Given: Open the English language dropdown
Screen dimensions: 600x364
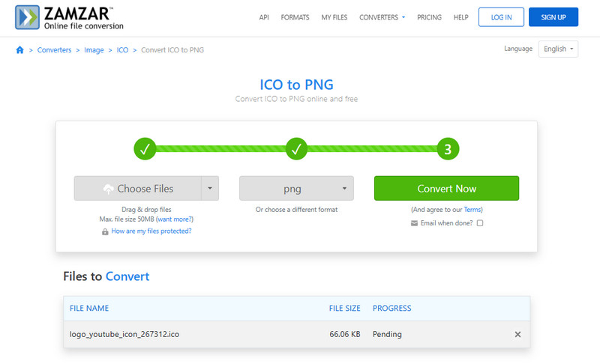Looking at the screenshot, I should tap(558, 49).
